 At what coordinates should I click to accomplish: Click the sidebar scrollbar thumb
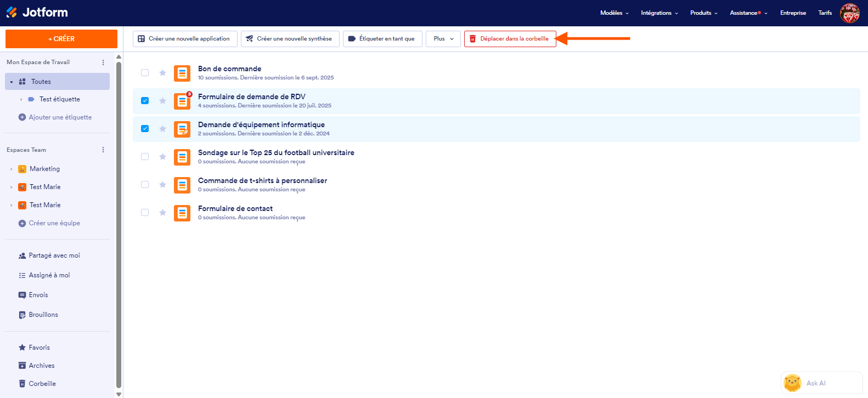click(x=119, y=225)
